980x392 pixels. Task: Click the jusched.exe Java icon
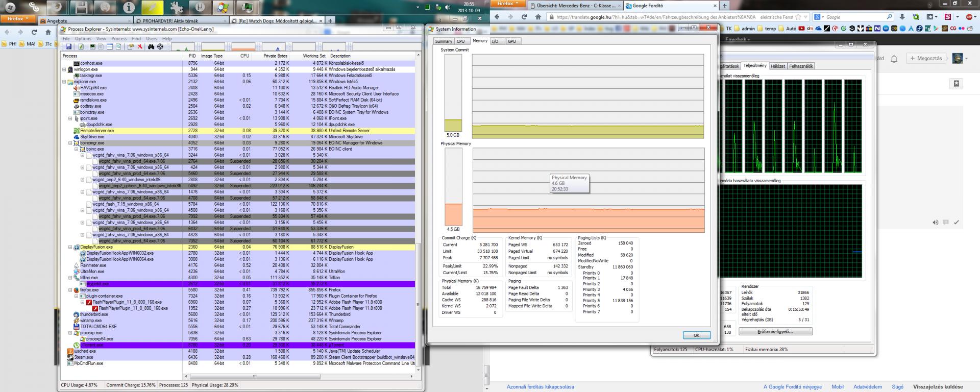pyautogui.click(x=70, y=351)
